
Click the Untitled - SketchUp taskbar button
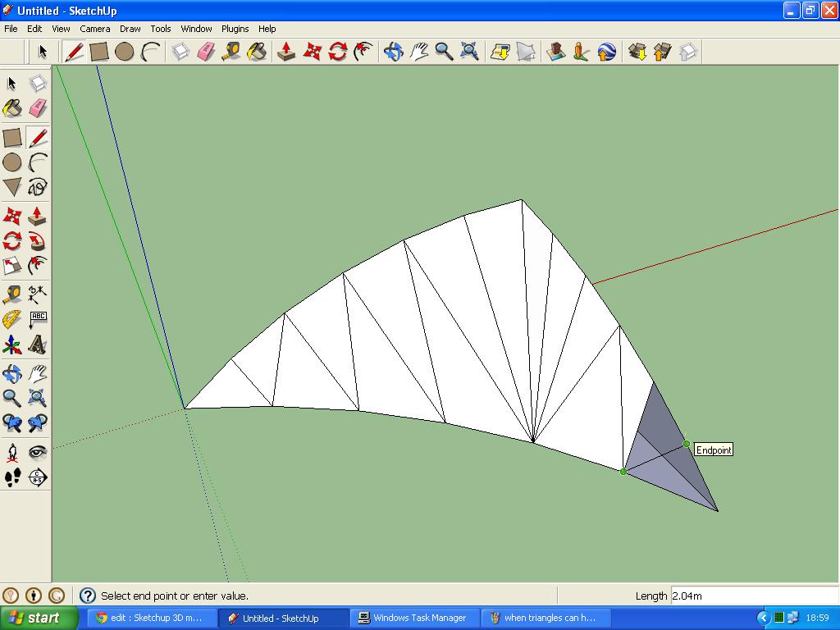click(283, 618)
